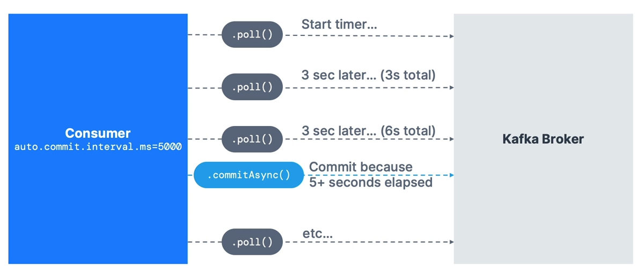Select the .poll() pill beside etc...
The image size is (644, 274).
tap(252, 242)
